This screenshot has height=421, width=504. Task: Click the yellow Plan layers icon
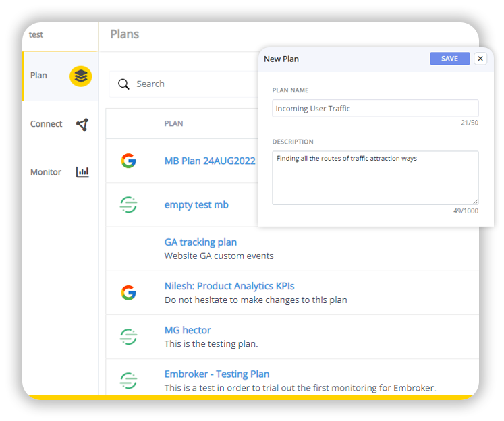80,76
